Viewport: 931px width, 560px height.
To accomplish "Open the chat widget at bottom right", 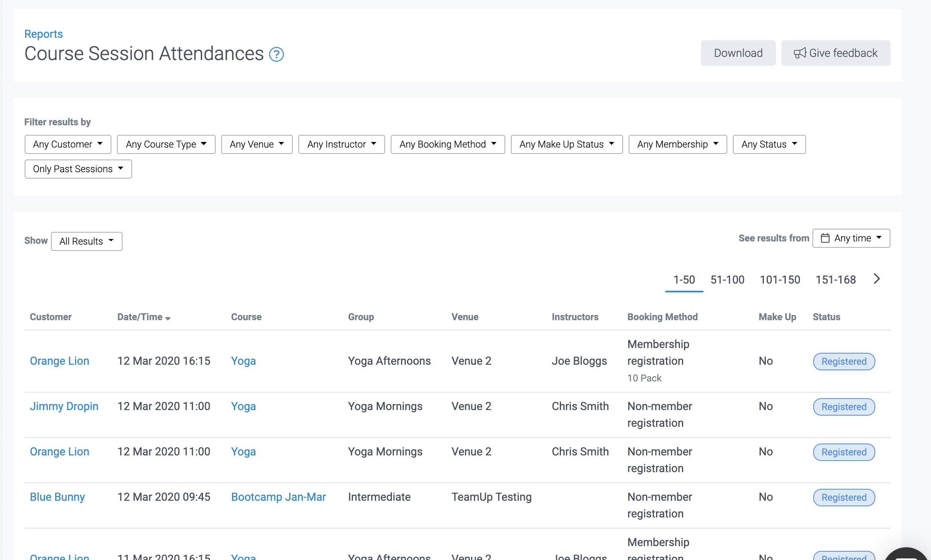I will pyautogui.click(x=907, y=554).
